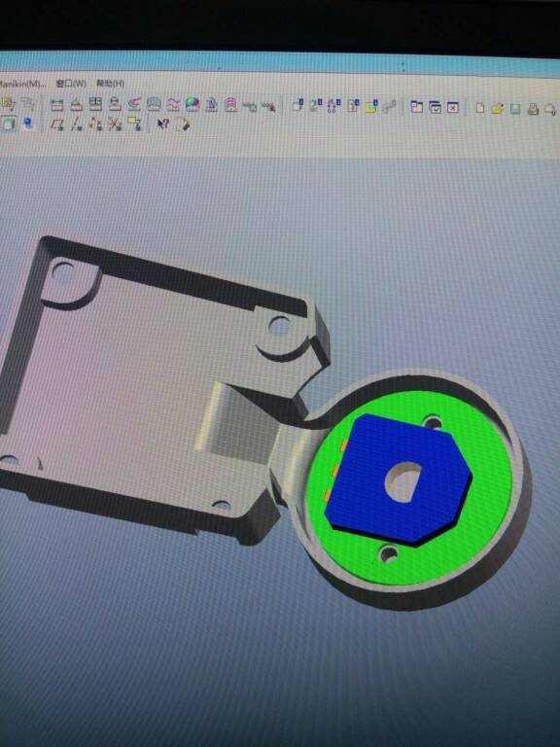Image resolution: width=560 pixels, height=747 pixels.
Task: Open the pink curvature analysis tool
Action: [x=134, y=104]
